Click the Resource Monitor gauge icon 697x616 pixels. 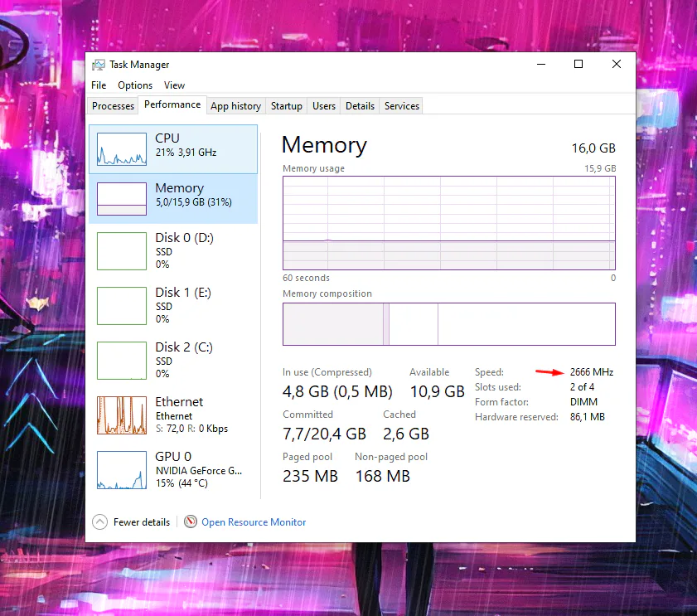pyautogui.click(x=191, y=521)
